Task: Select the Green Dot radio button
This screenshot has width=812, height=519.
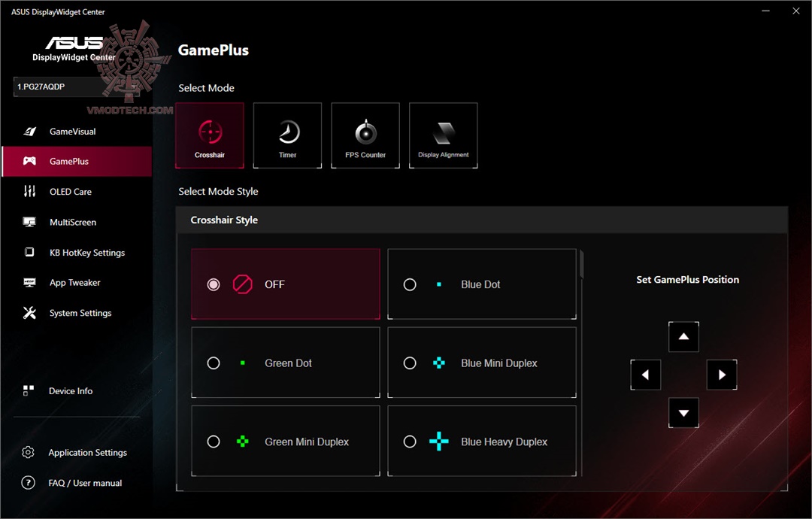Action: [214, 363]
